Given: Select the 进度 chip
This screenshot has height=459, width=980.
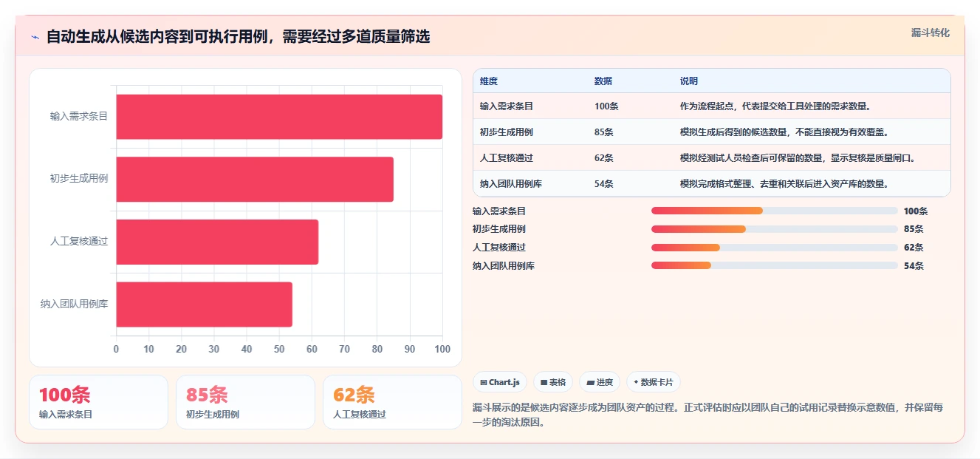Looking at the screenshot, I should coord(600,382).
